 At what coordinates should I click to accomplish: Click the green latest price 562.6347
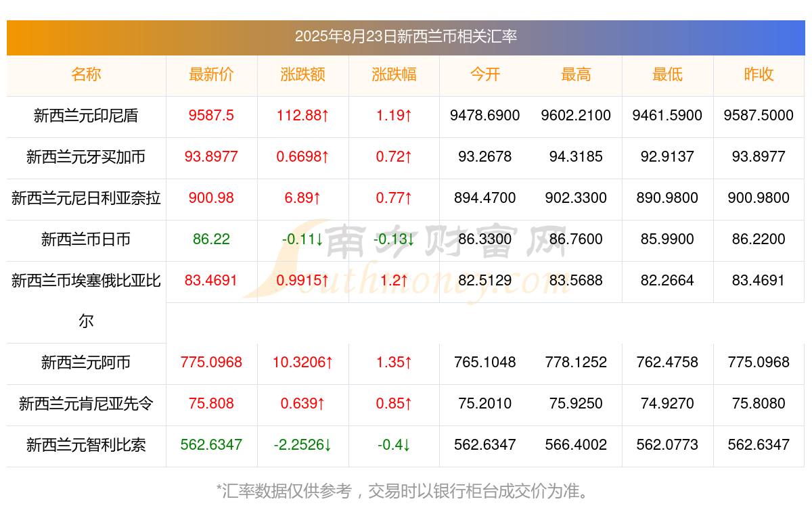click(211, 446)
